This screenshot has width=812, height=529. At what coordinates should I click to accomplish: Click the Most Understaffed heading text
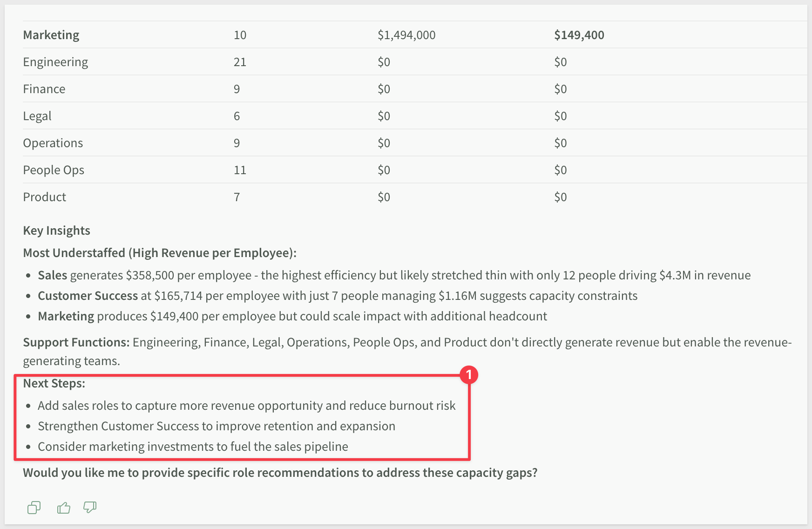point(160,253)
